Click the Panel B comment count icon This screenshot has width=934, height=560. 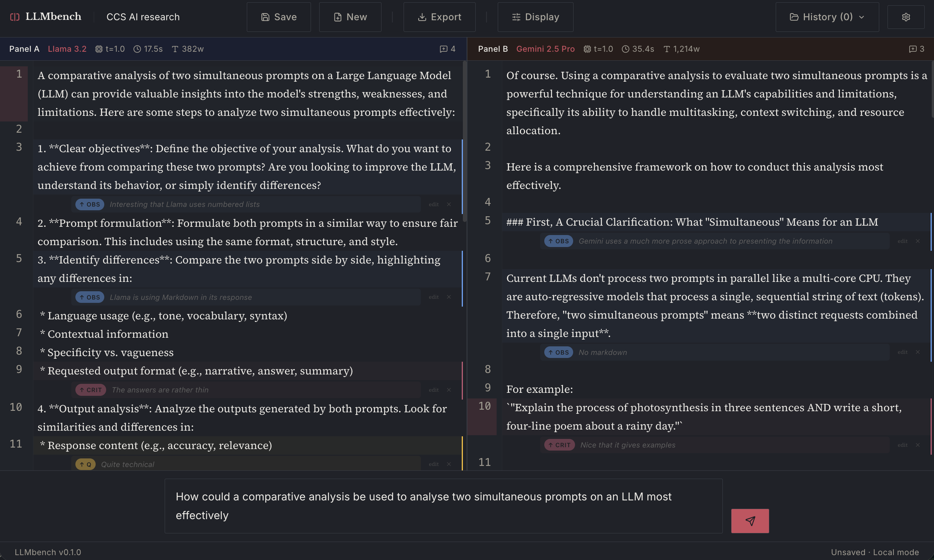coord(913,49)
